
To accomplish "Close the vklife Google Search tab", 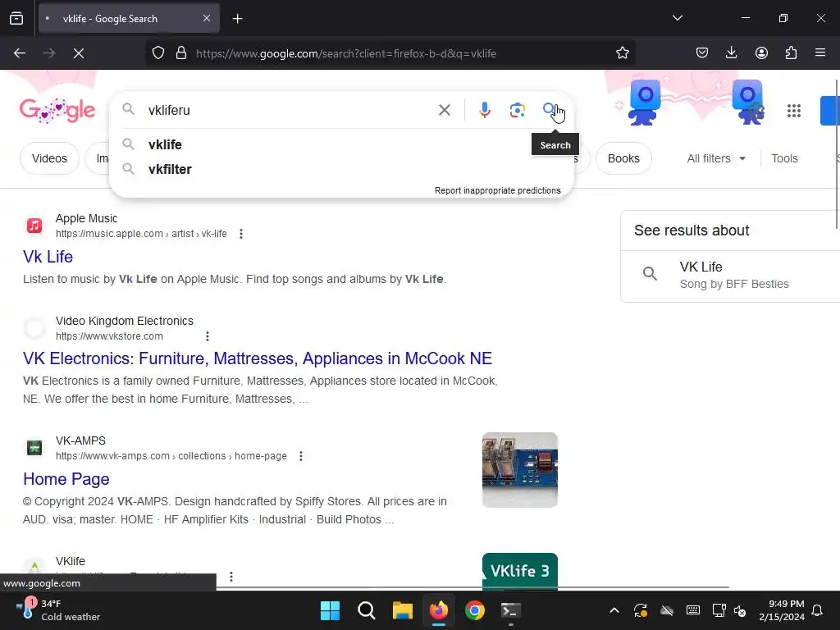I will [207, 18].
